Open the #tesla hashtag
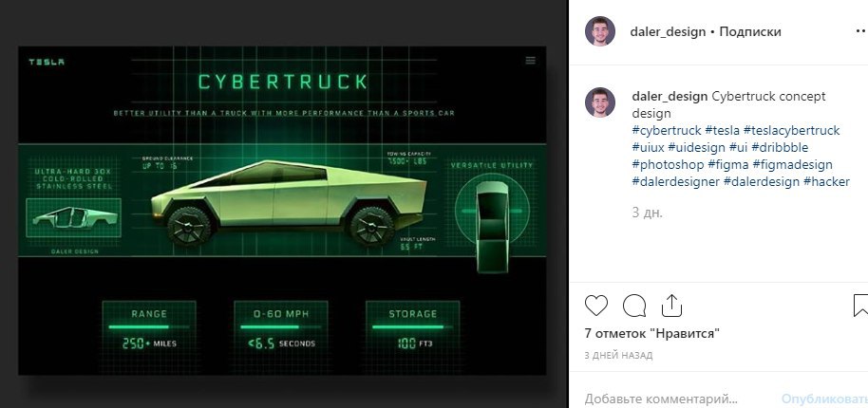The width and height of the screenshot is (868, 408). [722, 131]
